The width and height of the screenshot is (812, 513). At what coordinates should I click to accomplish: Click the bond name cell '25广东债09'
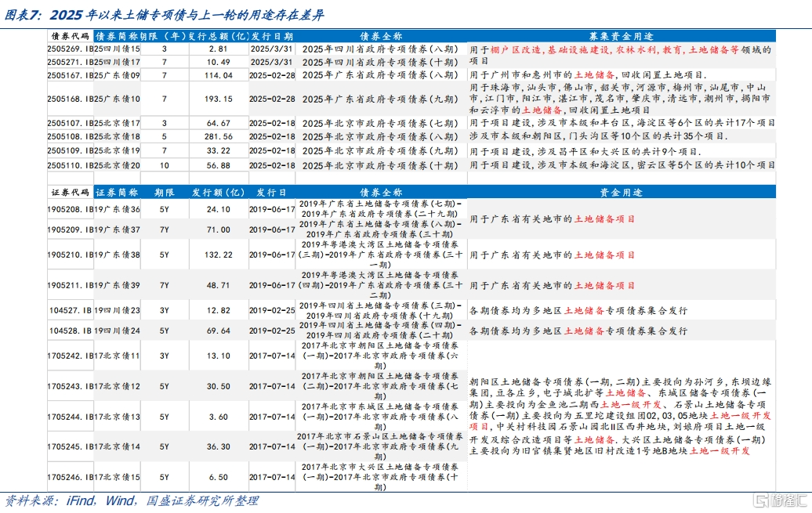pyautogui.click(x=117, y=75)
